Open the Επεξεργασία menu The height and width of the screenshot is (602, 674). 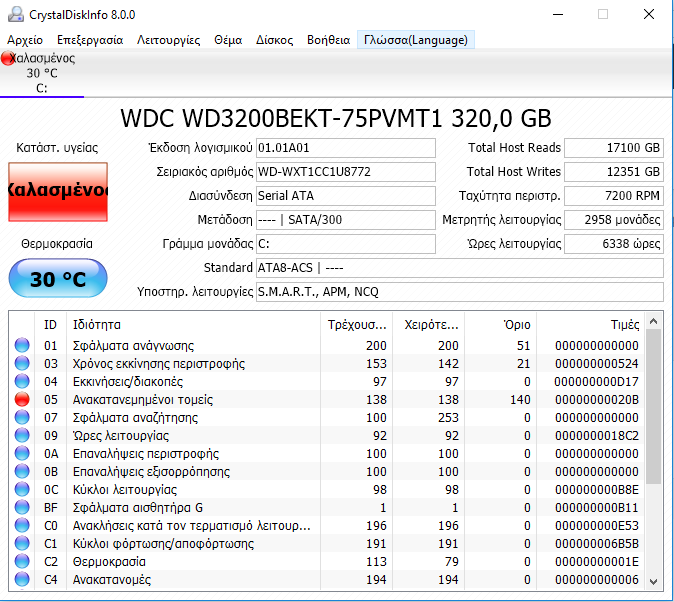click(x=90, y=40)
